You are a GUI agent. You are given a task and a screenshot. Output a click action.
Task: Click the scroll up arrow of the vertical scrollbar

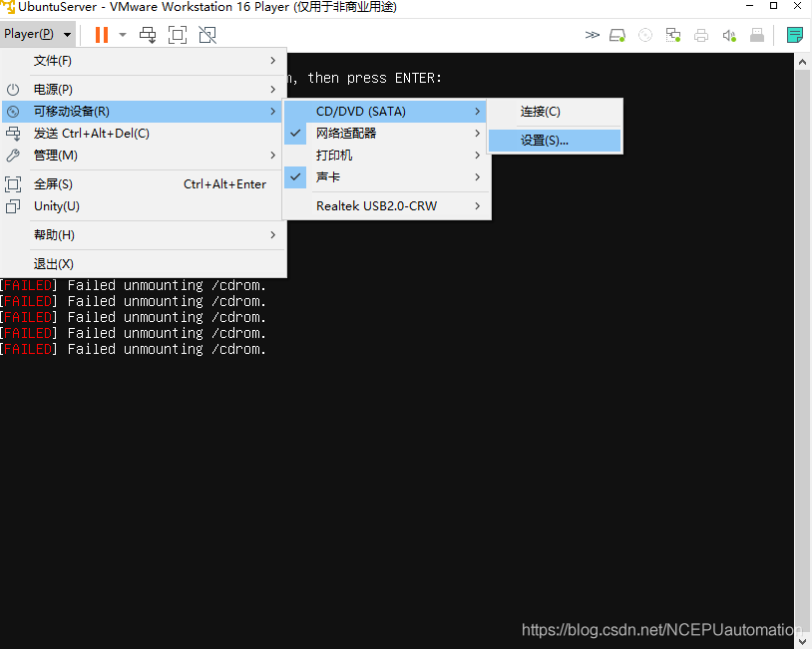click(803, 62)
